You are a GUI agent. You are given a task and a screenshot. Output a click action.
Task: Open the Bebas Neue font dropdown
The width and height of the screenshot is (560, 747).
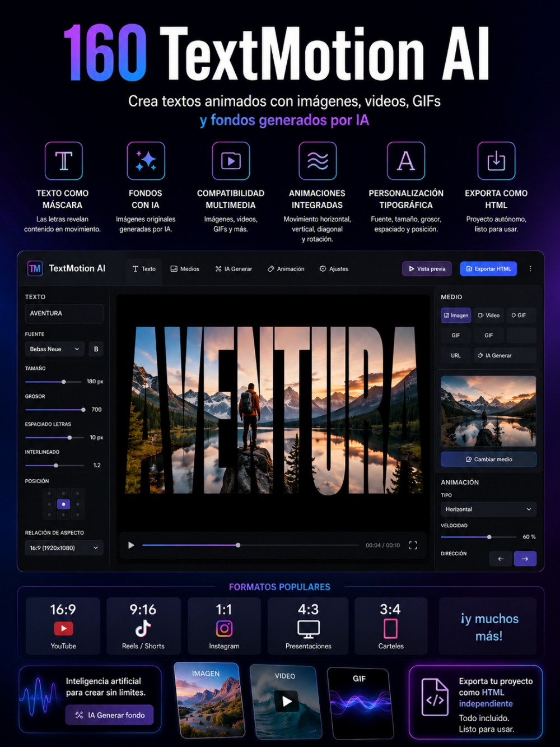click(55, 349)
